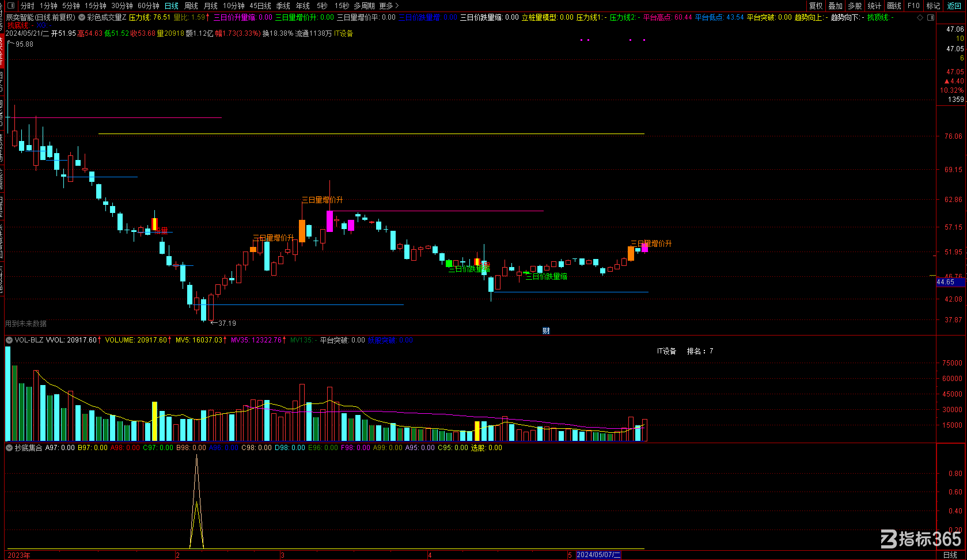967x560 pixels.
Task: Select the 5分钟 period
Action: 71,6
